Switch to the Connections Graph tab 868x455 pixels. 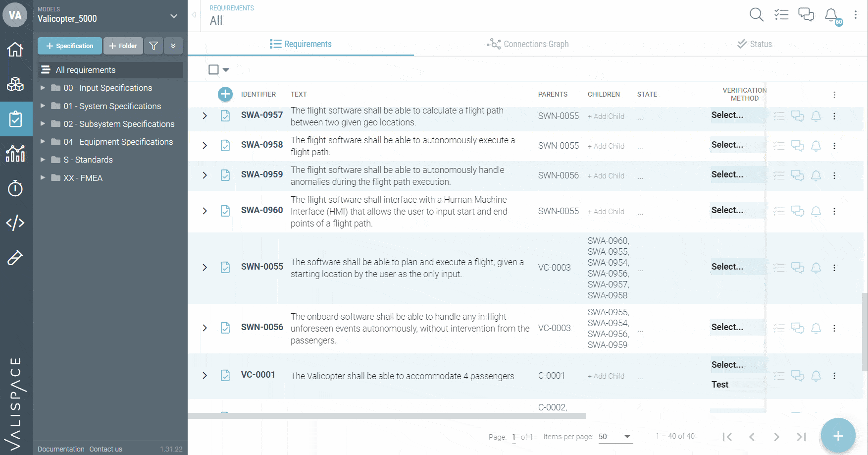[x=528, y=44]
